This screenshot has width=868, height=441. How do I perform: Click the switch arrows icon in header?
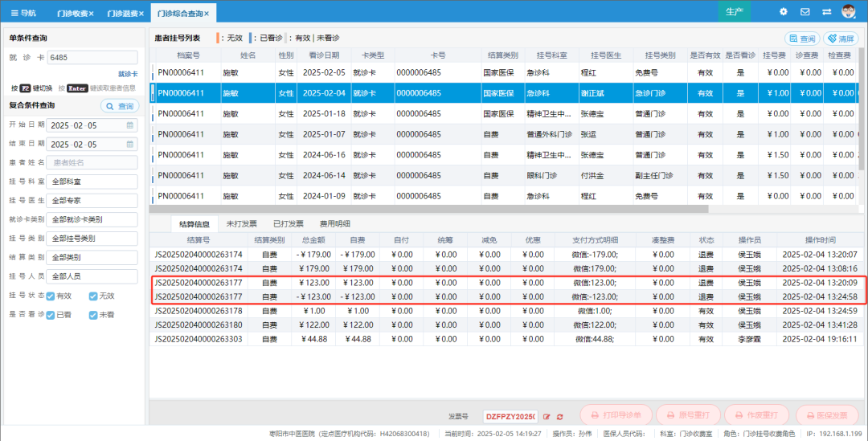827,12
